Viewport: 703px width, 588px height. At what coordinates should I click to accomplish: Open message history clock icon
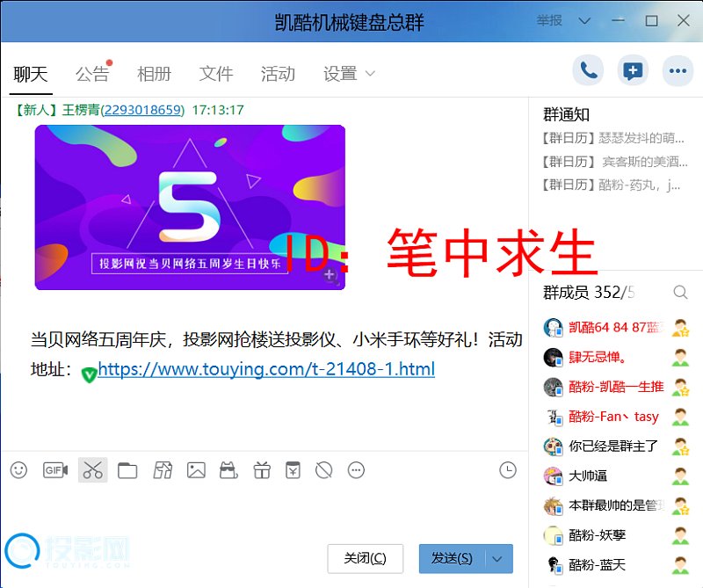(x=508, y=470)
